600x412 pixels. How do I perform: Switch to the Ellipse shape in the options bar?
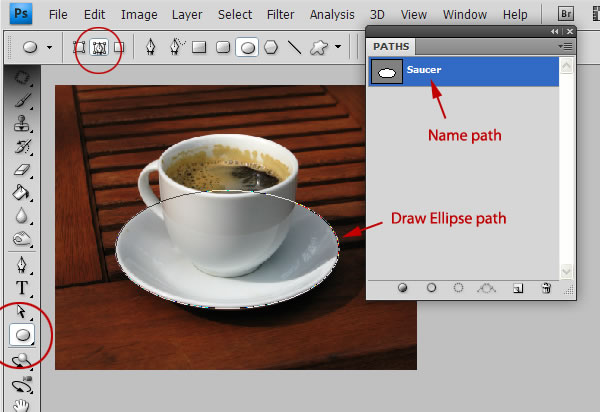(x=247, y=47)
